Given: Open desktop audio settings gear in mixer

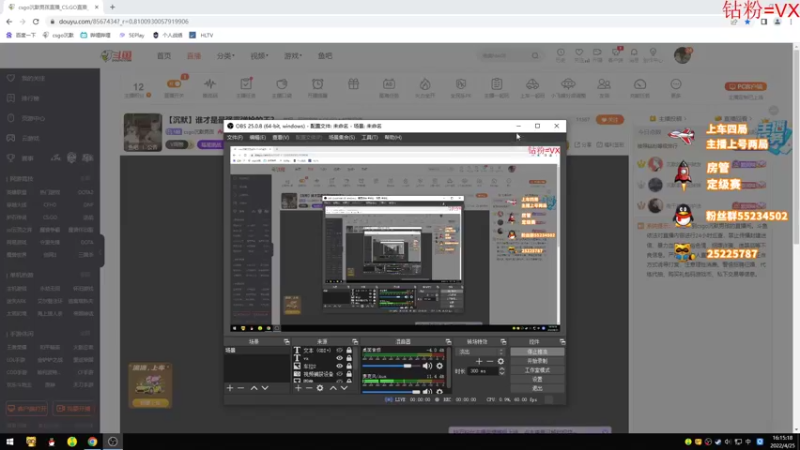Looking at the screenshot, I should (x=439, y=366).
